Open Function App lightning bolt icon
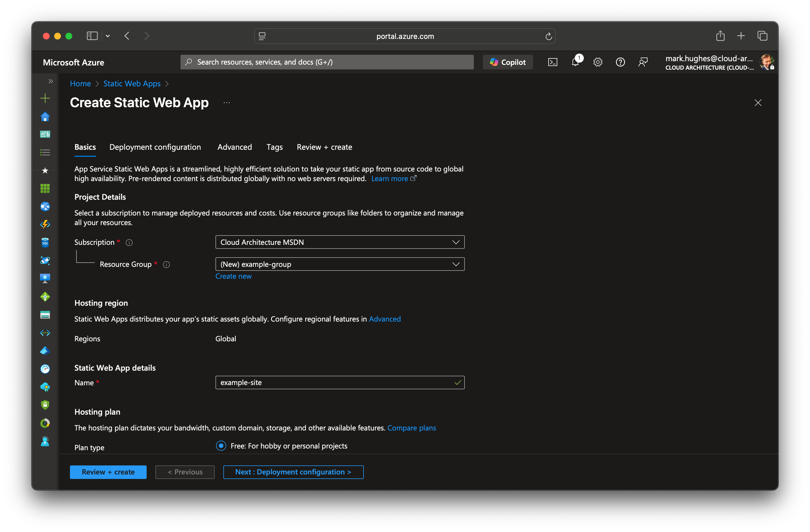810x532 pixels. point(45,225)
